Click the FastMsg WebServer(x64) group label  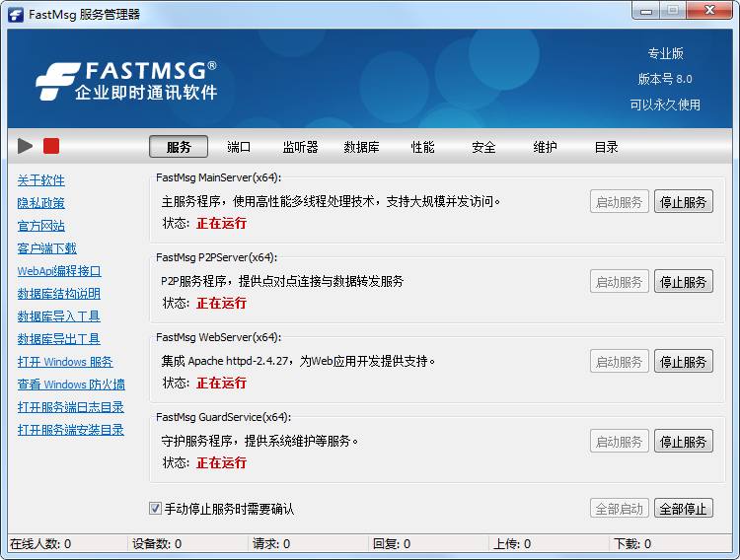(x=218, y=337)
